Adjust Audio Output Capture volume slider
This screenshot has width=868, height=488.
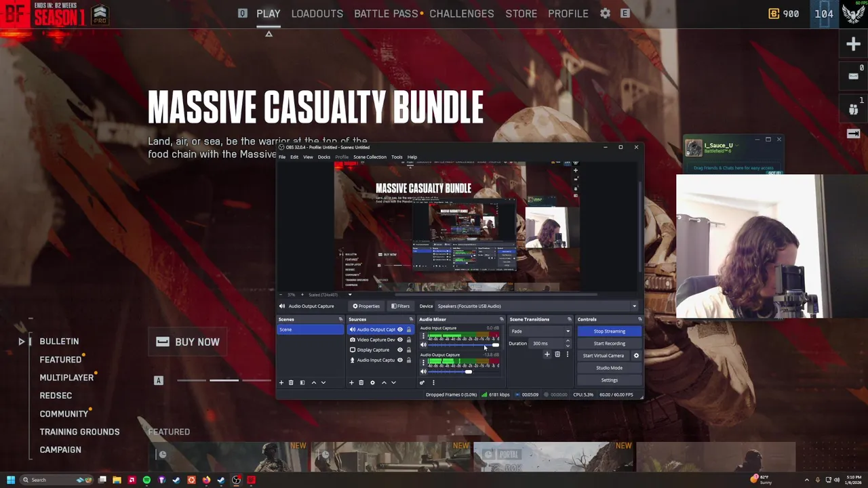point(464,371)
